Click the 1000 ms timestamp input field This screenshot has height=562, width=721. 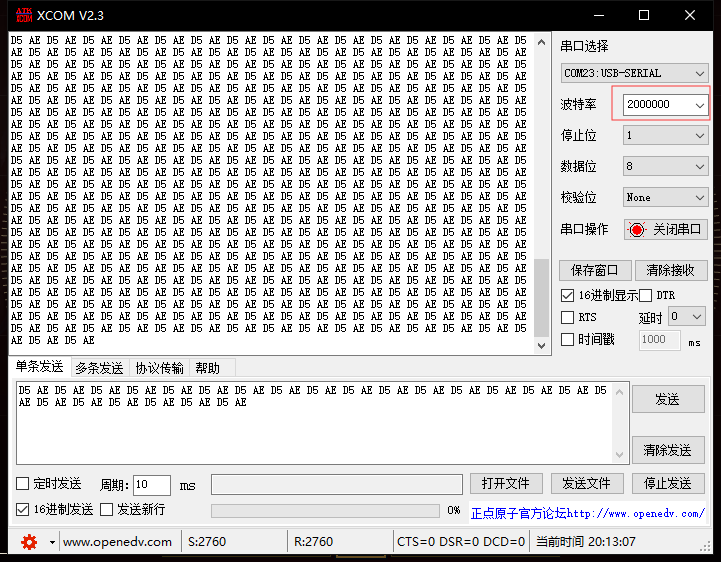pos(659,339)
